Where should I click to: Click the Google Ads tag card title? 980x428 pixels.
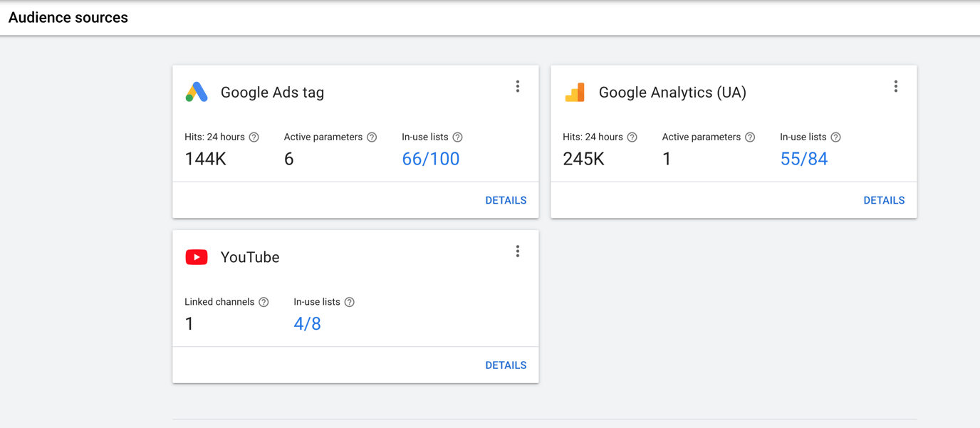click(x=272, y=93)
